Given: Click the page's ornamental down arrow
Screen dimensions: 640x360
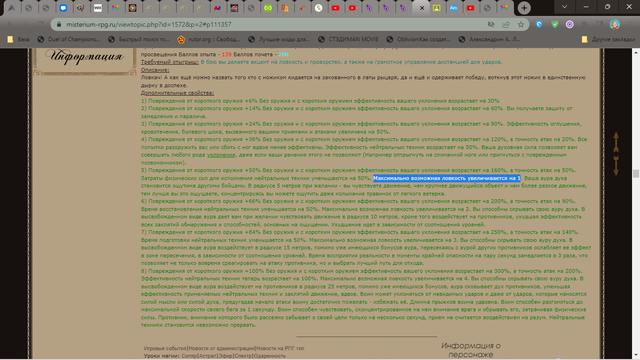Looking at the screenshot, I should point(616,166).
